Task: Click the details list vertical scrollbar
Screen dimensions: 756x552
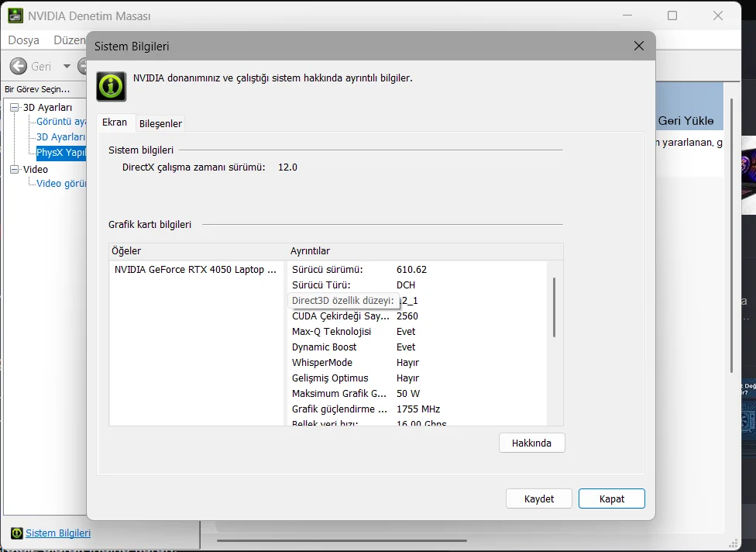Action: click(x=555, y=307)
